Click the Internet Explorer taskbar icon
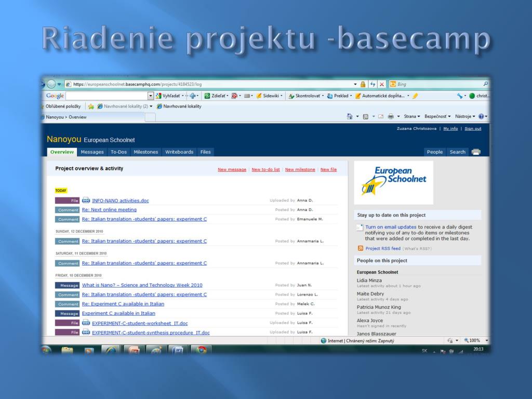 (x=110, y=350)
